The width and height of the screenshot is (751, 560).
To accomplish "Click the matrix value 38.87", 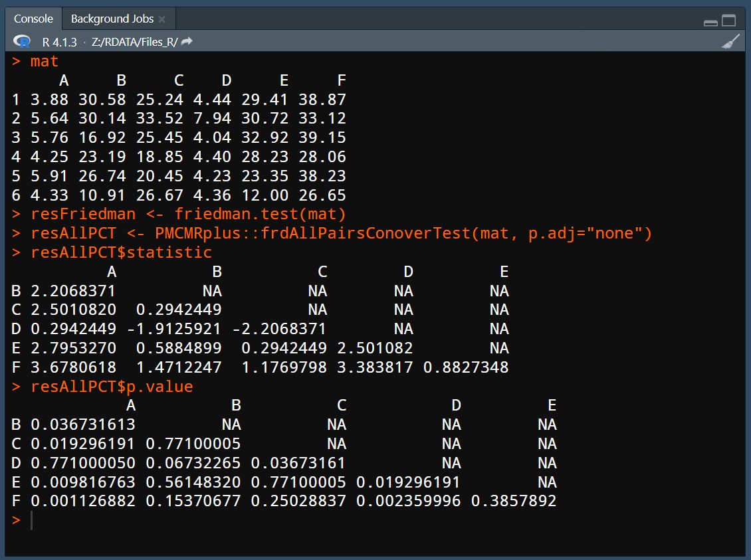I will [x=322, y=100].
